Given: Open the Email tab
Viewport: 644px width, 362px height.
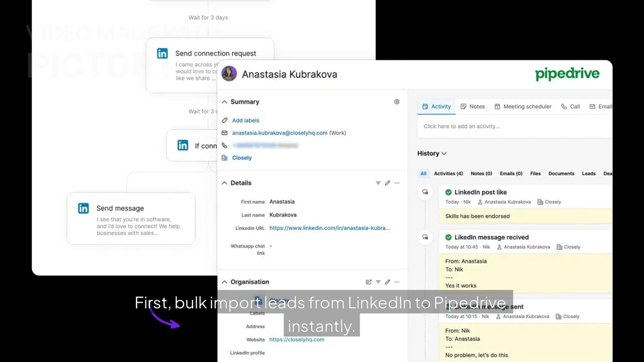Looking at the screenshot, I should pyautogui.click(x=601, y=107).
